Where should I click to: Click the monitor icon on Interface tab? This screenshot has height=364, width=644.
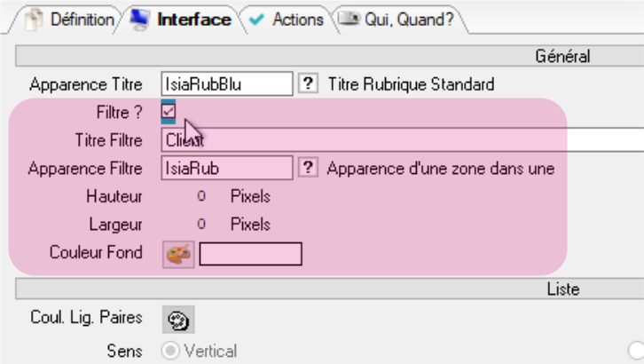click(142, 19)
